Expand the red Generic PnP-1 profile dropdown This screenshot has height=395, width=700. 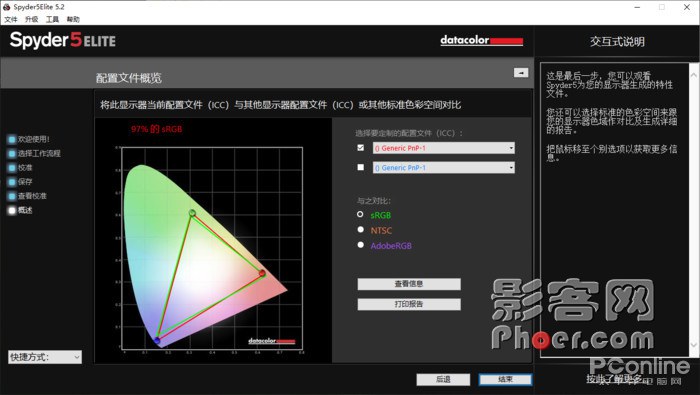pyautogui.click(x=444, y=148)
